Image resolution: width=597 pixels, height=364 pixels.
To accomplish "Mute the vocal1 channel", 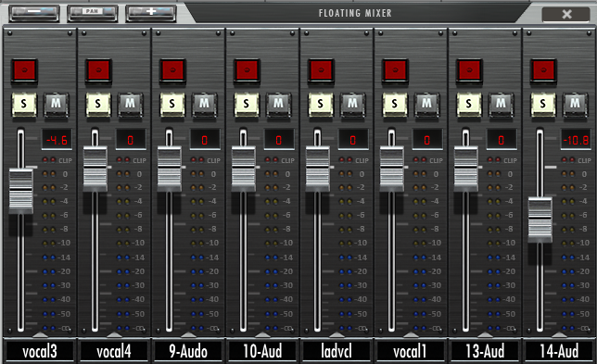I will (426, 105).
